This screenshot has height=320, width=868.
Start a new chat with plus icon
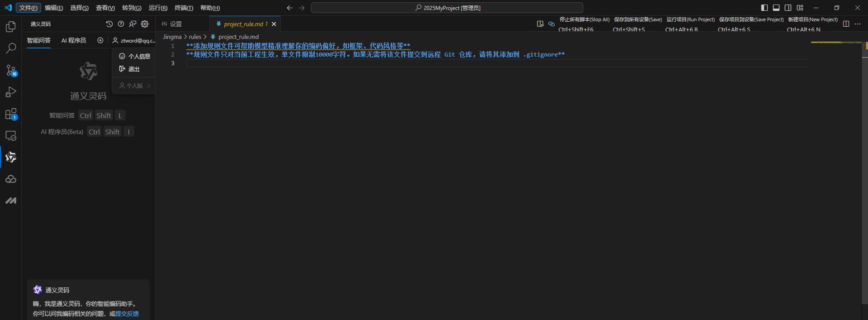(x=100, y=40)
